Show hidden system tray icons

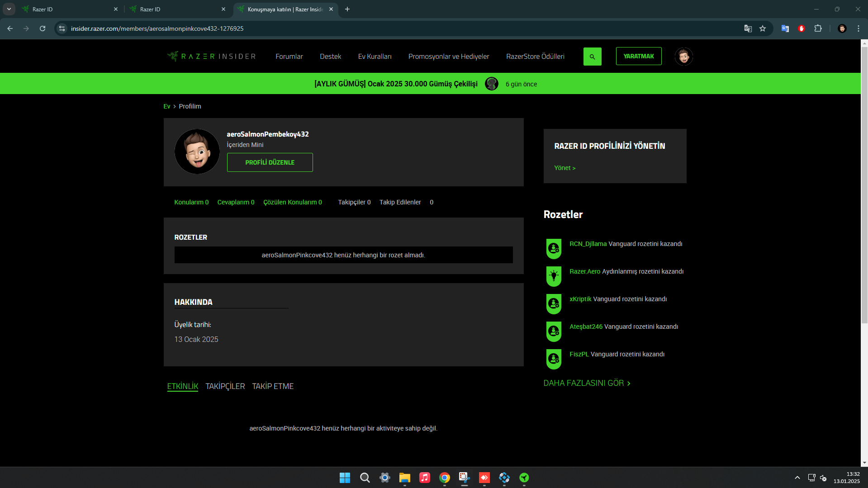coord(797,478)
